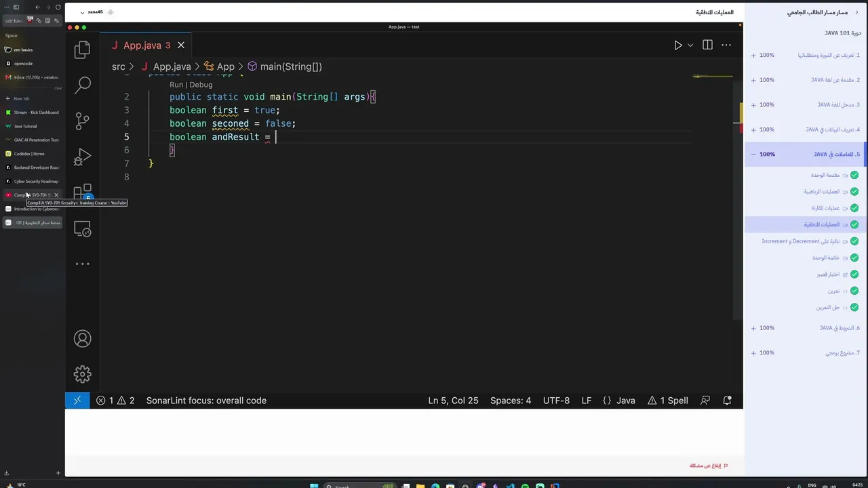
Task: Click the Clear button above New Tab
Action: tap(58, 88)
